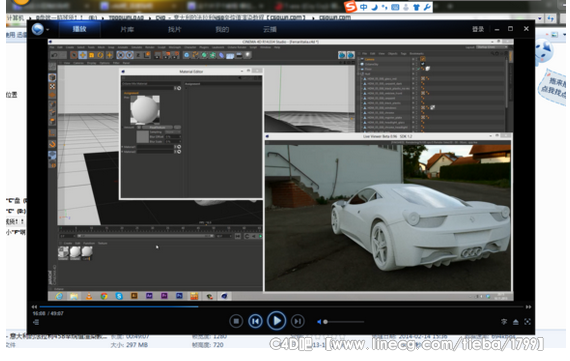
Task: Click the subtitle 字 icon in player
Action: [504, 322]
